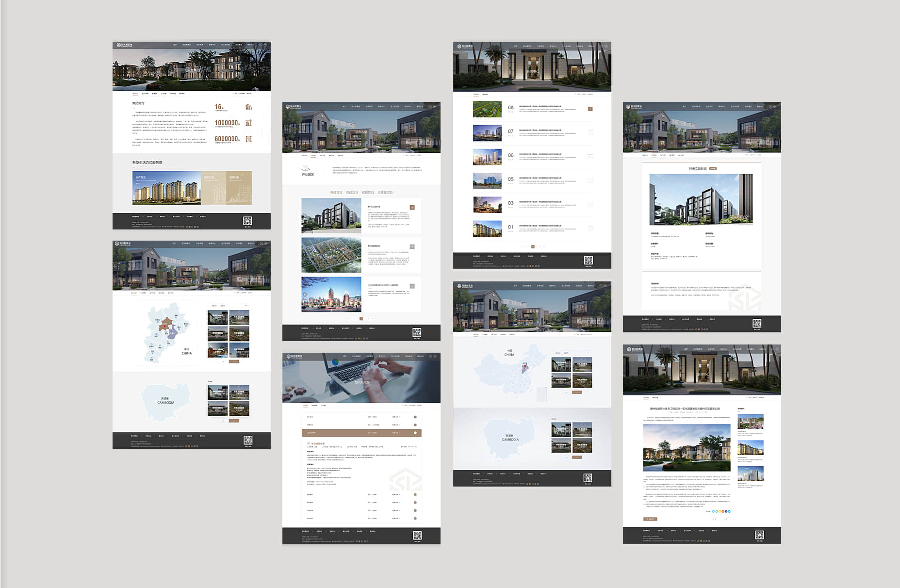Screen dimensions: 900x588
Task: Click the brown active page number in news pagination
Action: tap(533, 247)
